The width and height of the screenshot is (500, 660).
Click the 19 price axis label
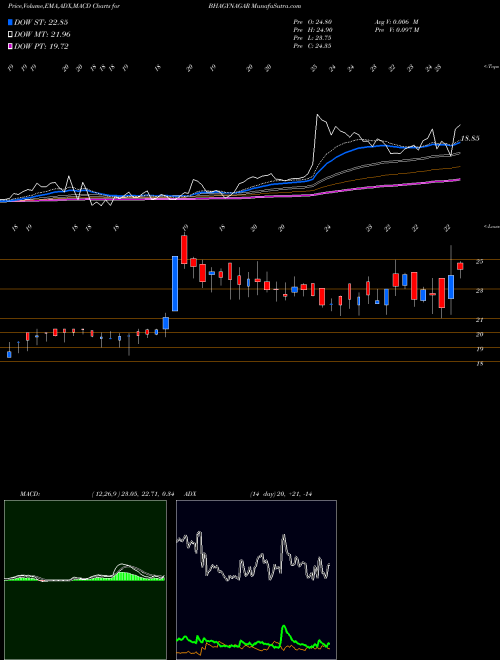point(479,349)
